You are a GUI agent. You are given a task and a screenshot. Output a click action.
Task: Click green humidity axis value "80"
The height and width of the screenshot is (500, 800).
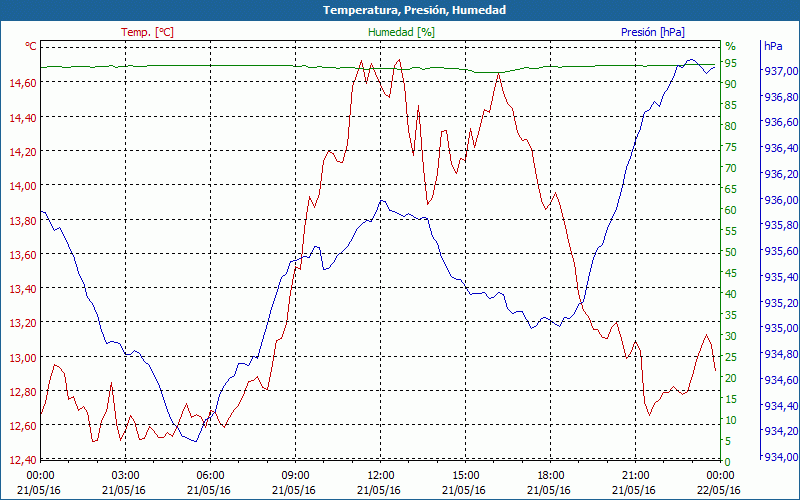[x=731, y=126]
